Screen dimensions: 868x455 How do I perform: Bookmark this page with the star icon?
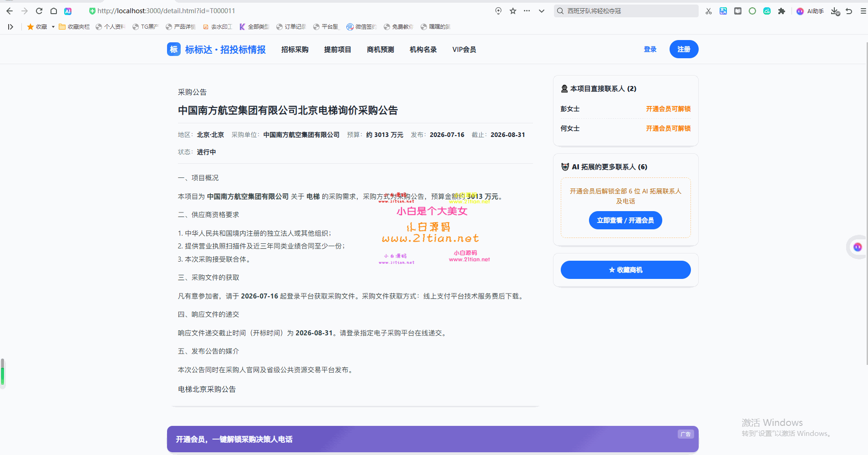click(x=513, y=11)
